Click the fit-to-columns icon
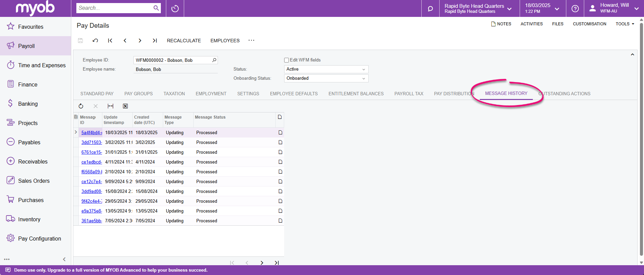This screenshot has height=275, width=644. tap(110, 106)
